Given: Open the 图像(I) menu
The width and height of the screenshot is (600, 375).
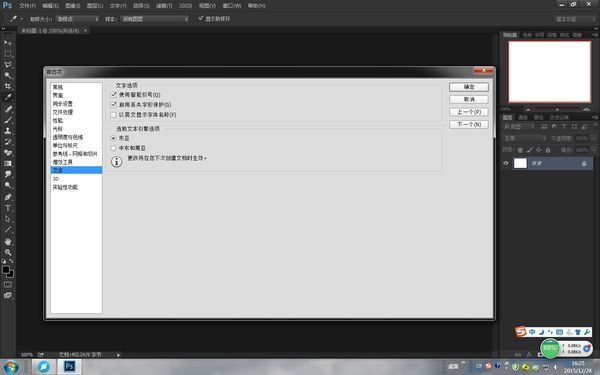Looking at the screenshot, I should click(x=73, y=6).
